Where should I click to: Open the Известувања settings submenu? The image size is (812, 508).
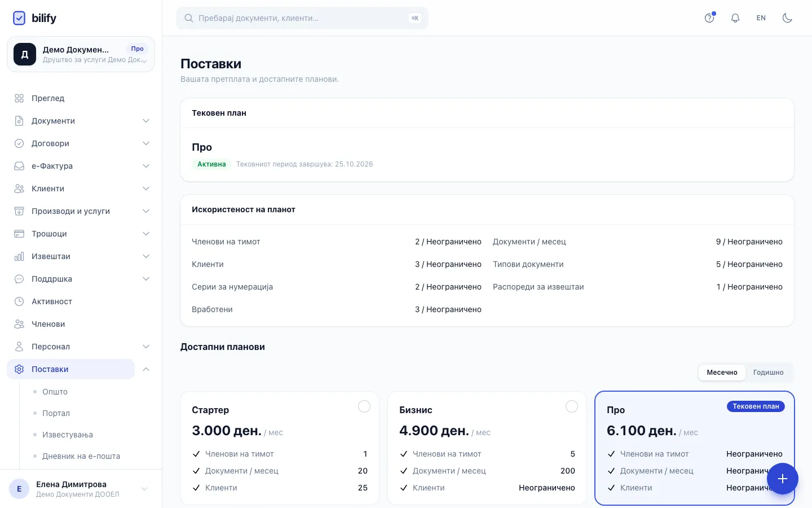[68, 435]
